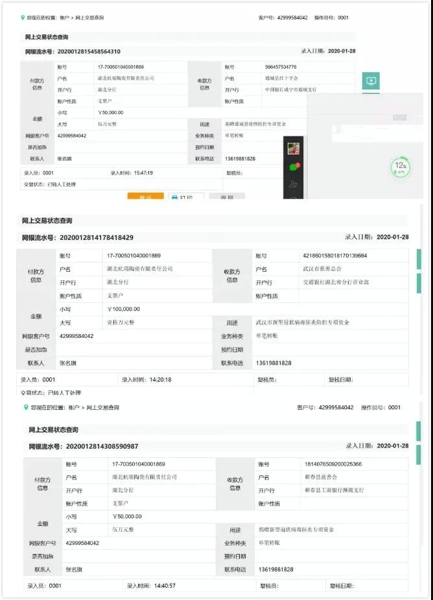Click 客户号 42999584042 in lower header
This screenshot has width=433, height=600.
(325, 408)
